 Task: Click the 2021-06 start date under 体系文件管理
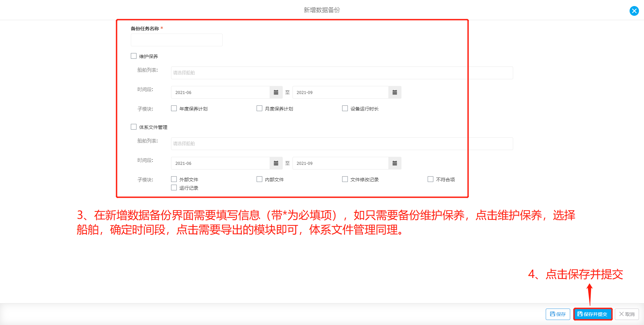tap(220, 163)
